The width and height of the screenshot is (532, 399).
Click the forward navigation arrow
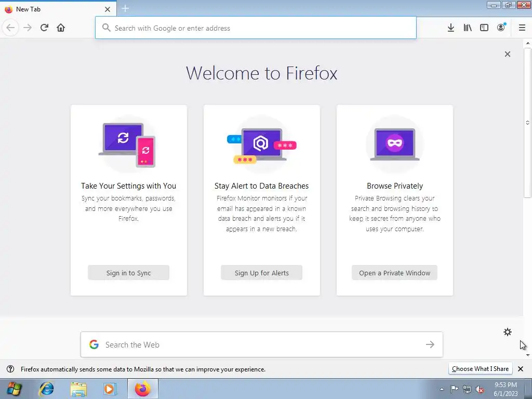pos(28,28)
